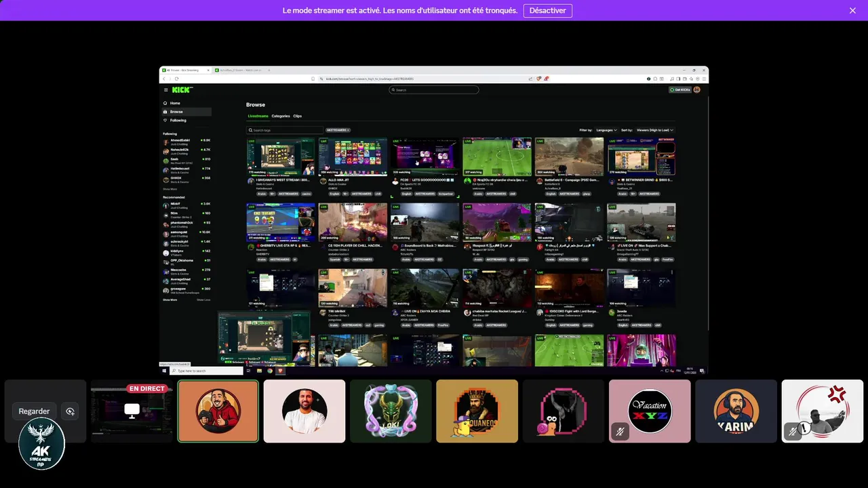Select the white t-shirt man participant tile

(304, 411)
